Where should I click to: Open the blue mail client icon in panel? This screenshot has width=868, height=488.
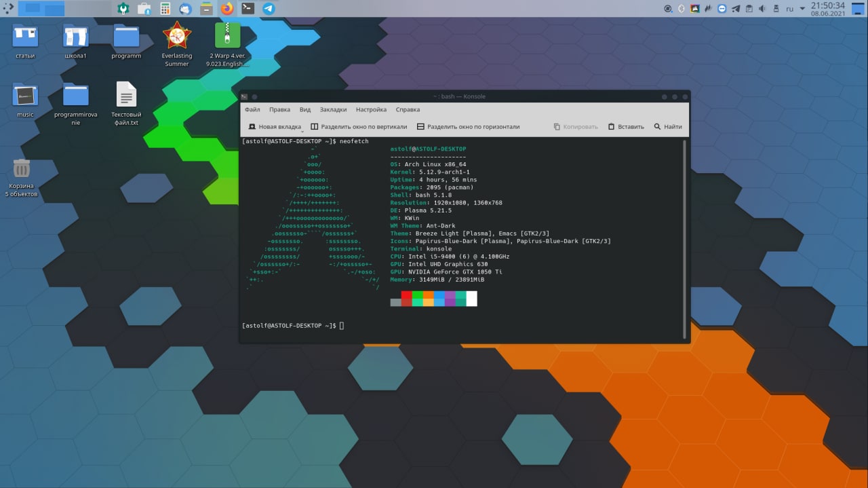pos(185,9)
